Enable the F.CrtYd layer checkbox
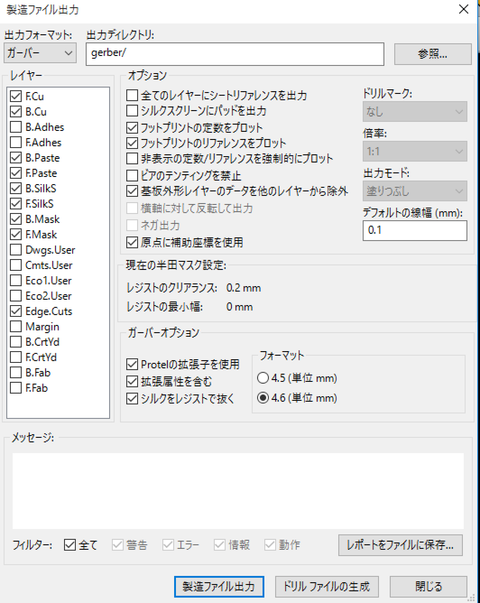Screen dimensions: 480x603 16,357
